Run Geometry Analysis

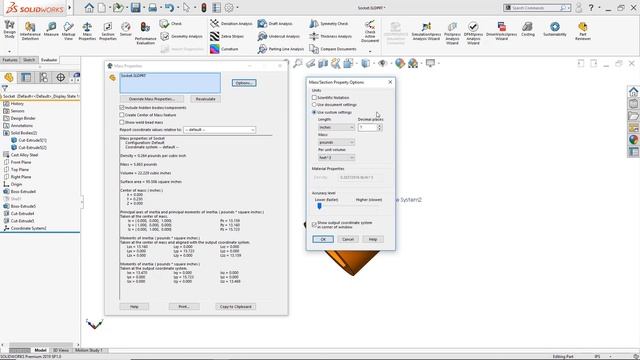(x=181, y=36)
